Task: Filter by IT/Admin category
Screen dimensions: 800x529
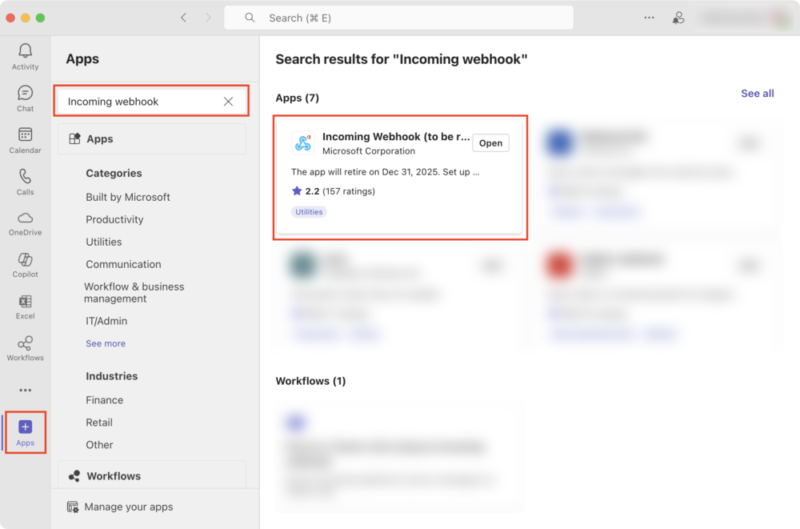Action: point(106,321)
